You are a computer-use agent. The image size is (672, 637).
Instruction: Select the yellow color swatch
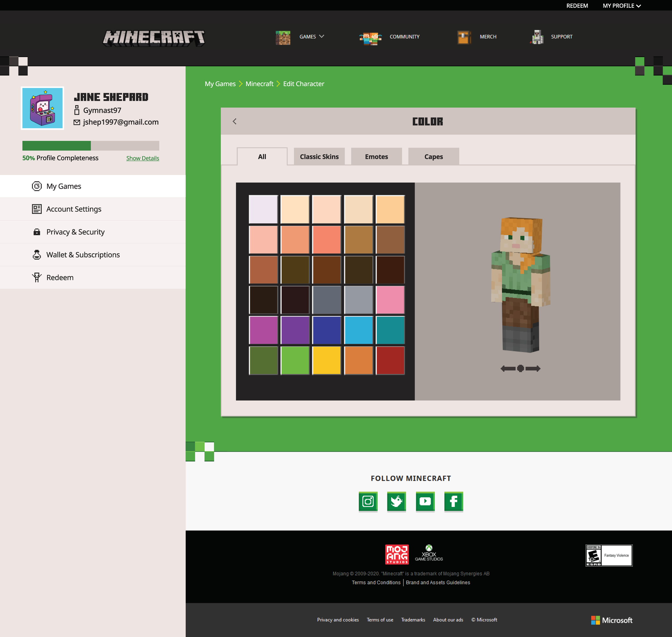[x=327, y=360]
